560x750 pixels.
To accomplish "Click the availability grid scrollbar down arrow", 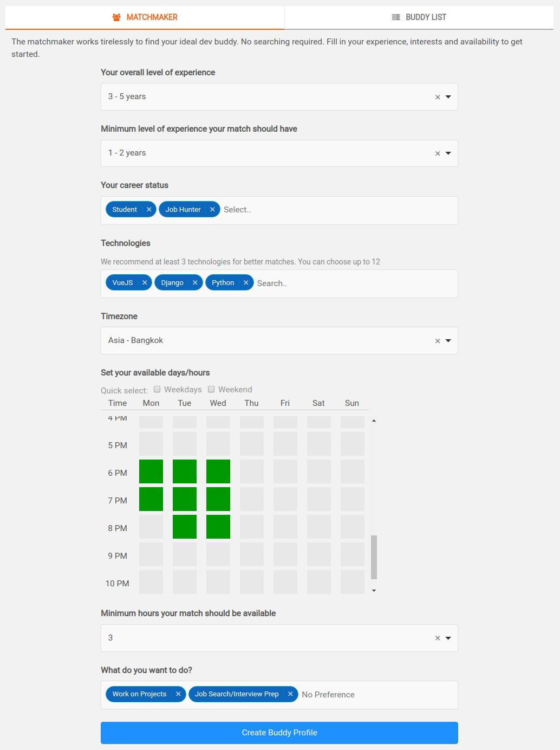I will point(374,591).
